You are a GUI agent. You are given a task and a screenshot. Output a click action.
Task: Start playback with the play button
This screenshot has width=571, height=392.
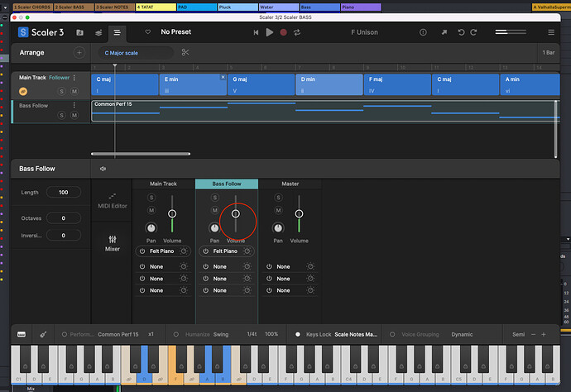270,32
